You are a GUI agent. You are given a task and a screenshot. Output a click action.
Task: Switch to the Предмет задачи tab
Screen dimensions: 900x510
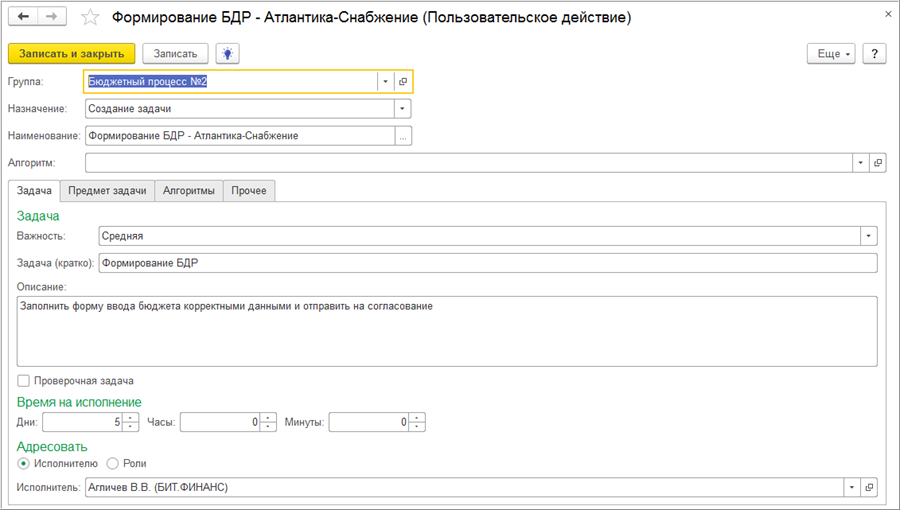tap(107, 190)
